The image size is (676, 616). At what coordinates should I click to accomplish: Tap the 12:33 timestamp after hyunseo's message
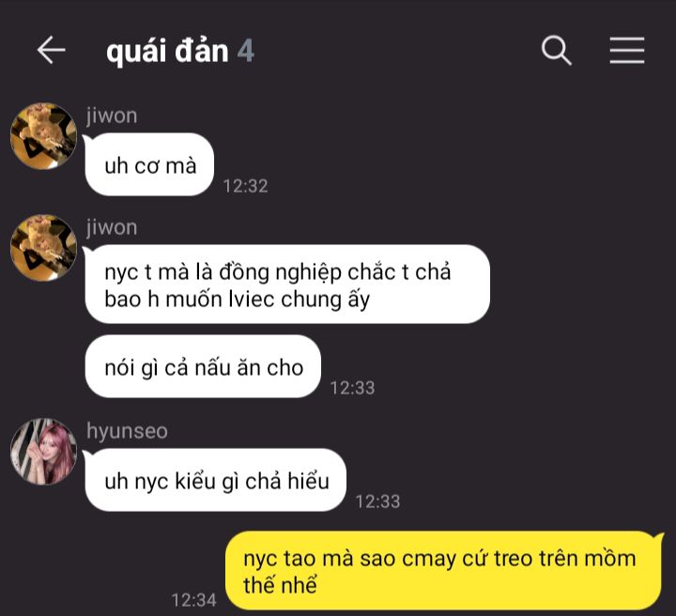tap(377, 501)
